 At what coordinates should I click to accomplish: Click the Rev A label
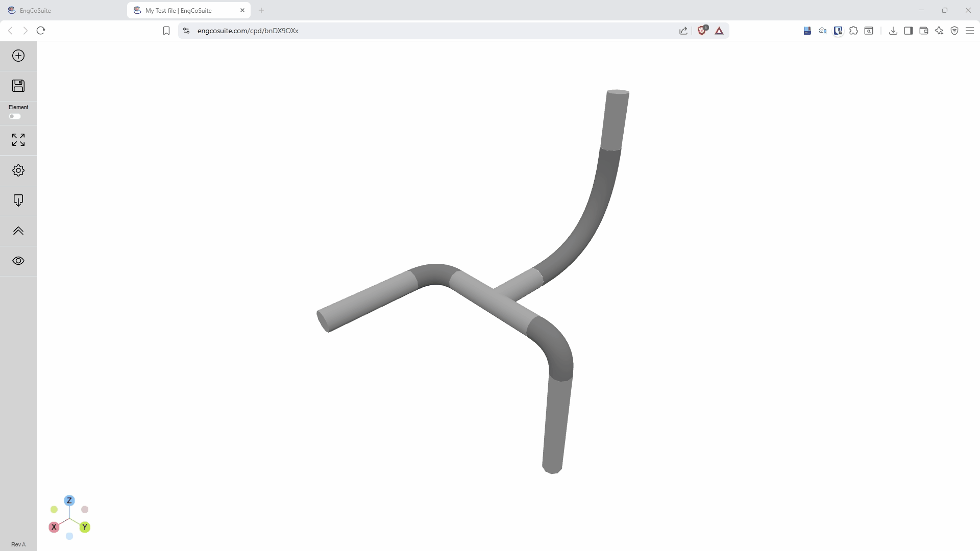click(x=18, y=544)
